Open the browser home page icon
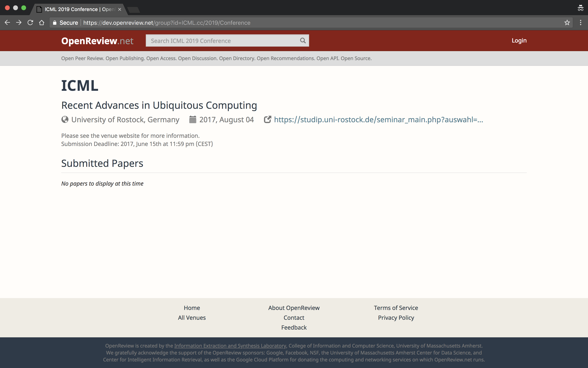The image size is (588, 368). pos(42,23)
